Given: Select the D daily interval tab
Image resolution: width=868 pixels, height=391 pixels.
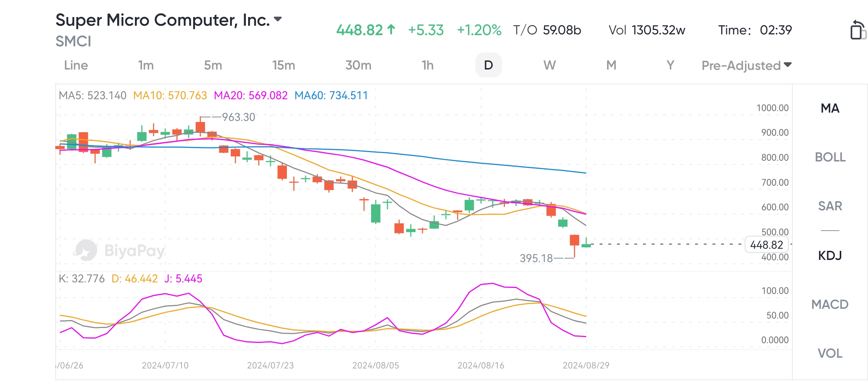Looking at the screenshot, I should 488,65.
